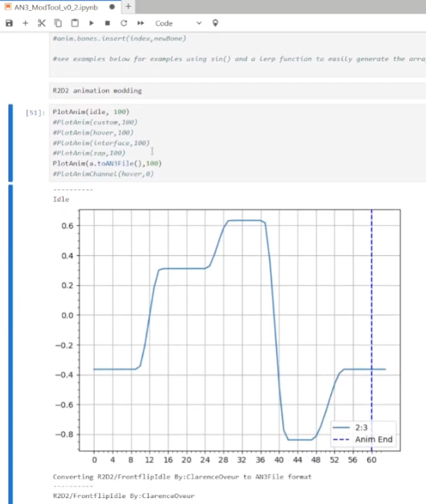The width and height of the screenshot is (426, 504).
Task: Open a new launcher tab
Action: click(x=128, y=6)
